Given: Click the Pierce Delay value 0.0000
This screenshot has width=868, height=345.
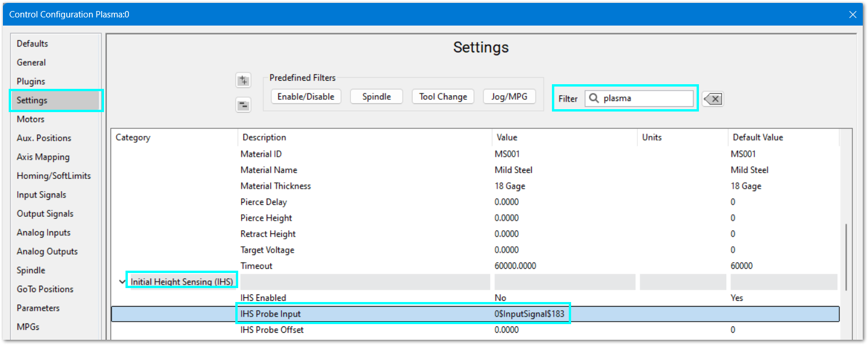Looking at the screenshot, I should 507,202.
